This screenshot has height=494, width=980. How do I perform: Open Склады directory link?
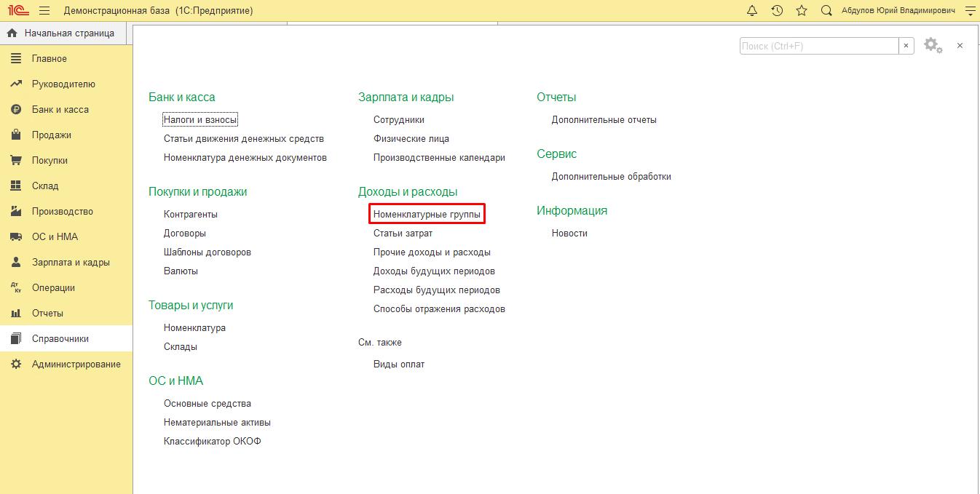(x=181, y=346)
